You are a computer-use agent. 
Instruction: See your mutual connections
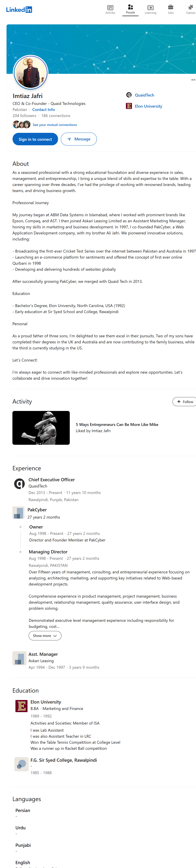[x=54, y=125]
